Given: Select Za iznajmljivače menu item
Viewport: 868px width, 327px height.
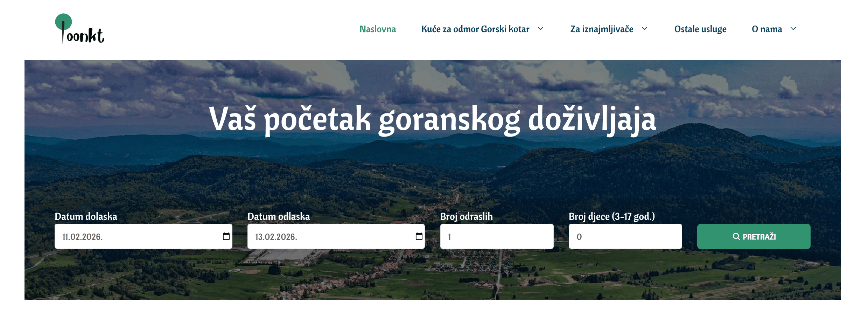Looking at the screenshot, I should (601, 29).
